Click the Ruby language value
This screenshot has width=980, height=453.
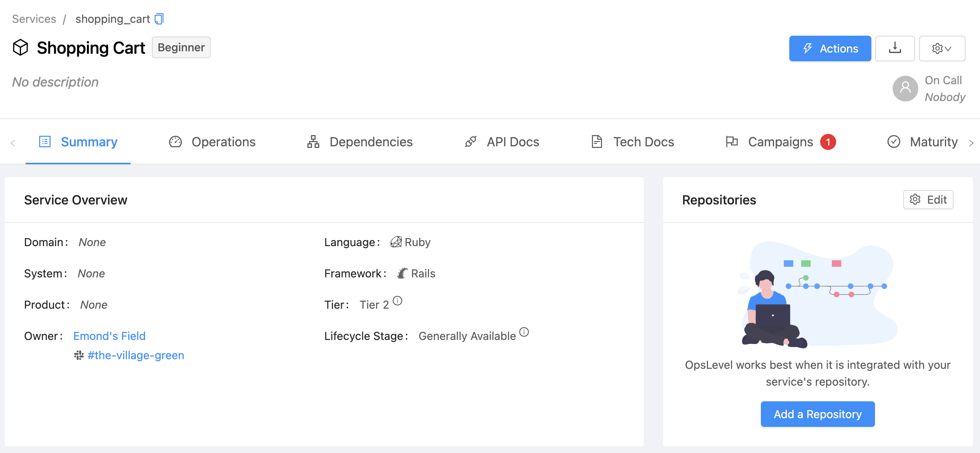417,242
